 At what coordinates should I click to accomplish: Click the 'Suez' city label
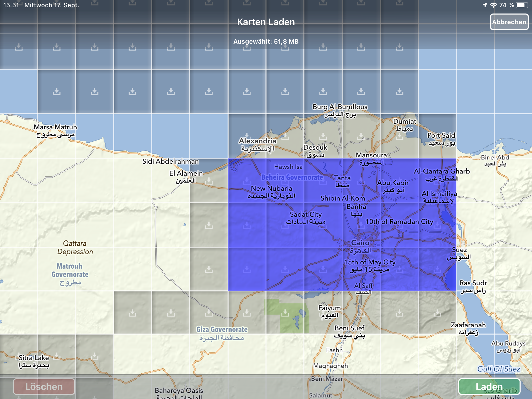pyautogui.click(x=459, y=250)
